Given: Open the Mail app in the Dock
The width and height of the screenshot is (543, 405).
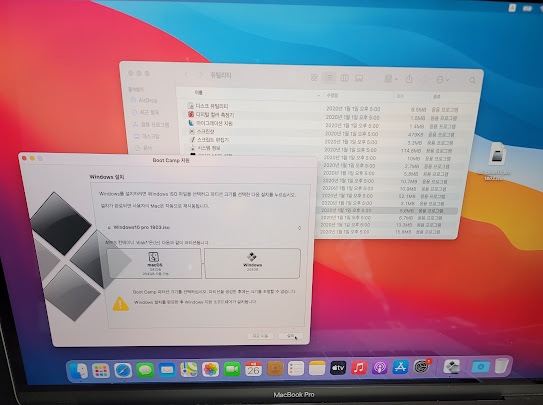Looking at the screenshot, I should [x=167, y=370].
